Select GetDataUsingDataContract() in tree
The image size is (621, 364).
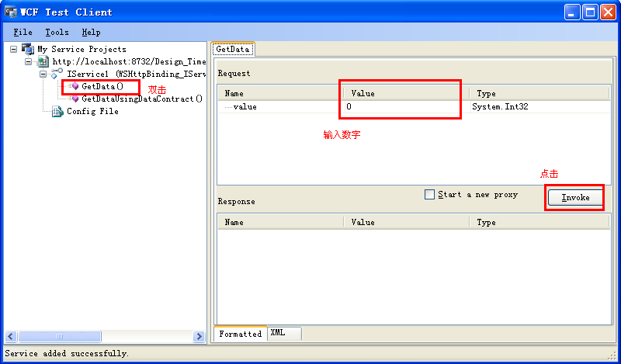[142, 99]
